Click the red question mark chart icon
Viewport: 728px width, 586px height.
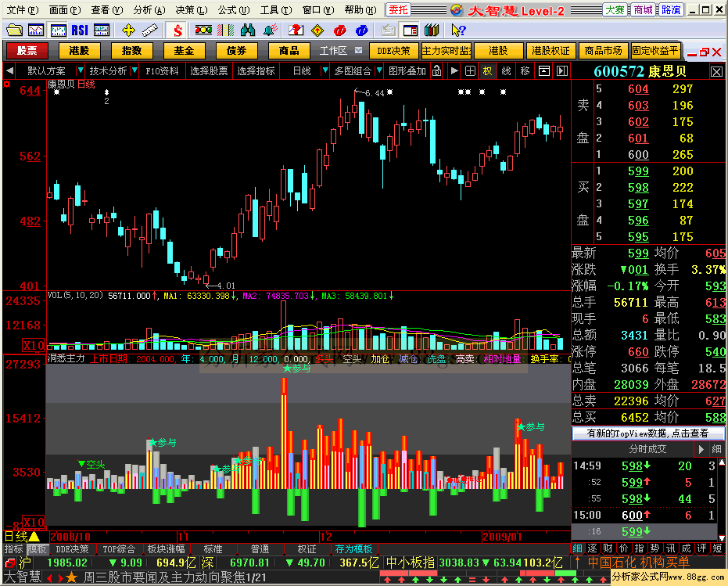(x=296, y=31)
